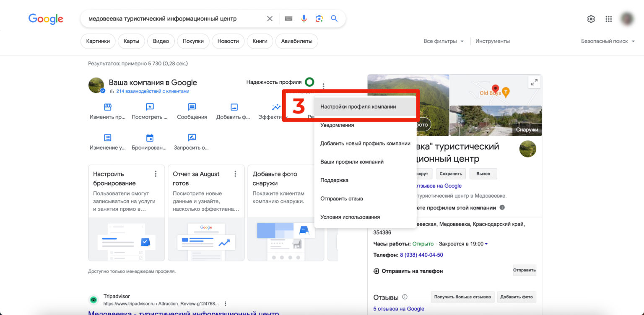Open Tripadvisor result three-dot options
Image resolution: width=644 pixels, height=315 pixels.
(x=225, y=304)
